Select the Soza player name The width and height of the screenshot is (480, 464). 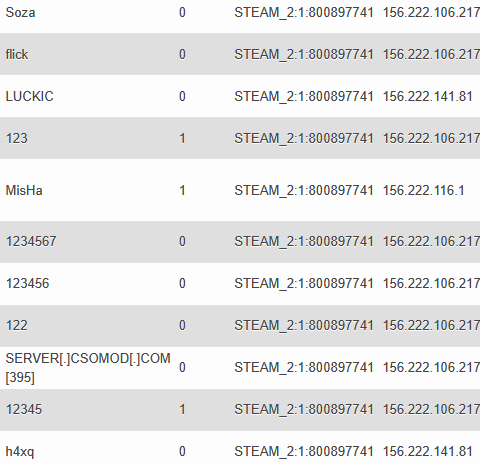tap(20, 13)
